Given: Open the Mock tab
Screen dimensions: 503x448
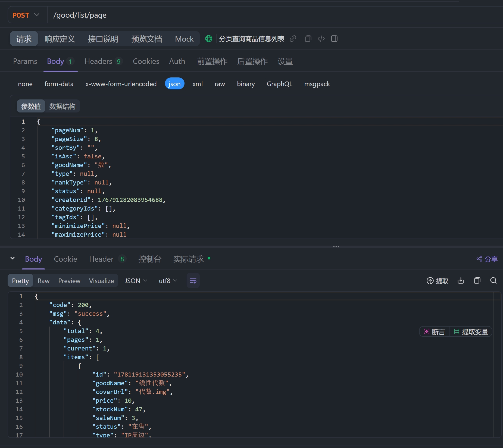Looking at the screenshot, I should click(x=184, y=39).
